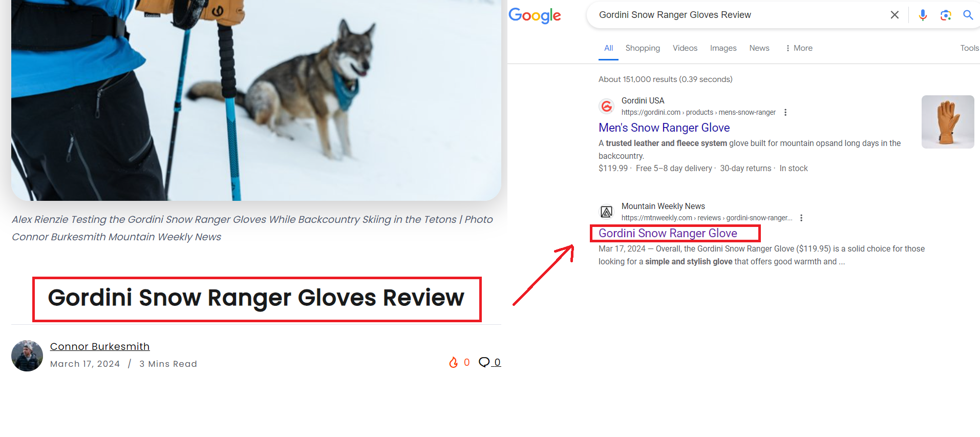Switch to the Shopping tab
This screenshot has width=980, height=437.
[x=643, y=48]
